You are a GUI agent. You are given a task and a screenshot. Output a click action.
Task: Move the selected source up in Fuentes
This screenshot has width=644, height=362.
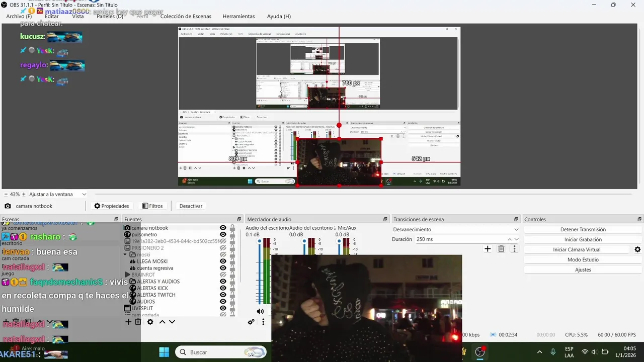pyautogui.click(x=162, y=322)
